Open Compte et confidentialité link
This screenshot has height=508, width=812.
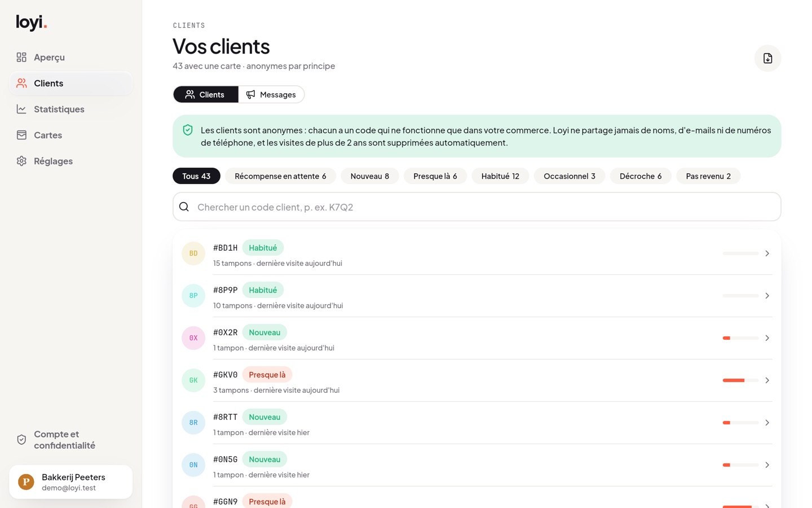(70, 440)
